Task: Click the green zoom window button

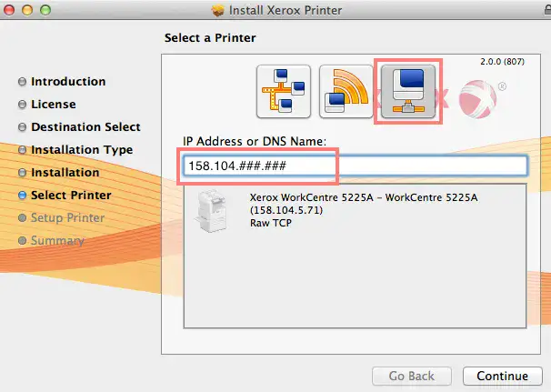Action: click(45, 10)
